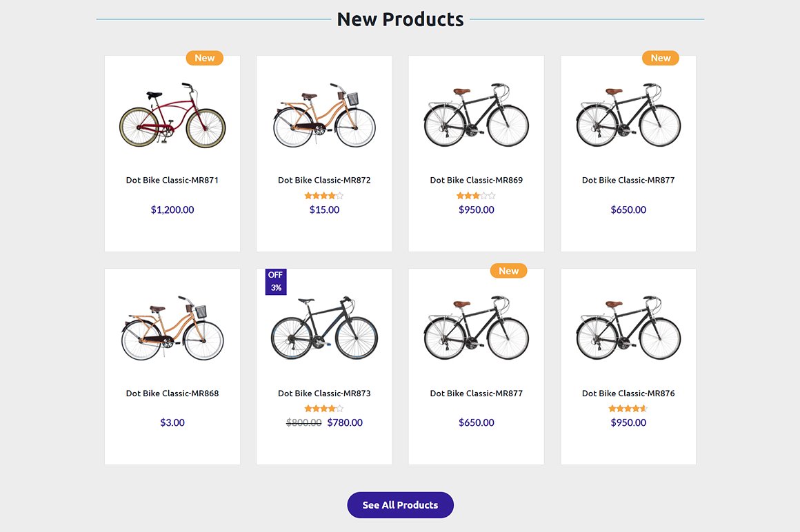Image resolution: width=800 pixels, height=532 pixels.
Task: Open the Dot Bike Classic-MR868 bike image
Action: (172, 329)
